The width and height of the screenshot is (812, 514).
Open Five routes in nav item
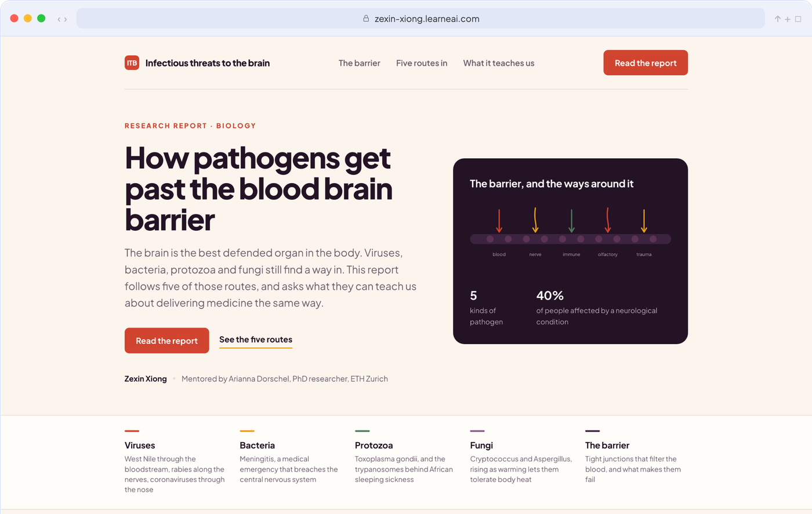[422, 63]
